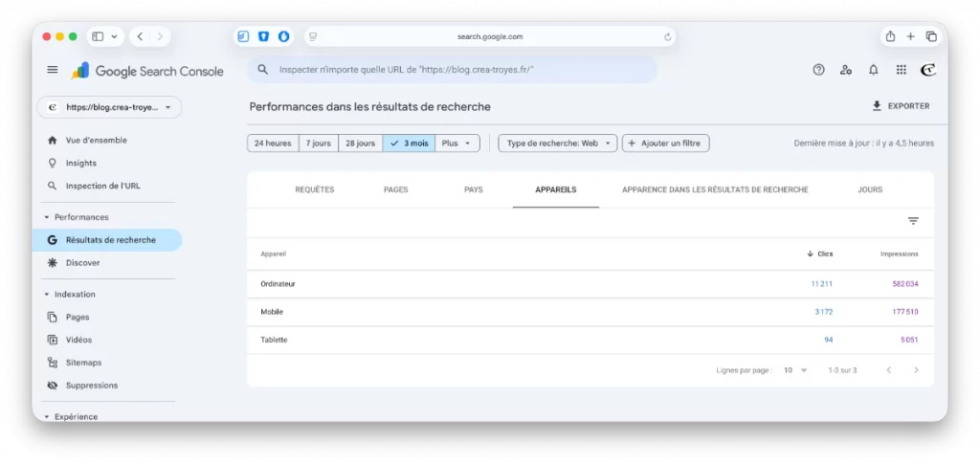The height and width of the screenshot is (464, 980).
Task: Sort by the Clics column header
Action: point(820,254)
